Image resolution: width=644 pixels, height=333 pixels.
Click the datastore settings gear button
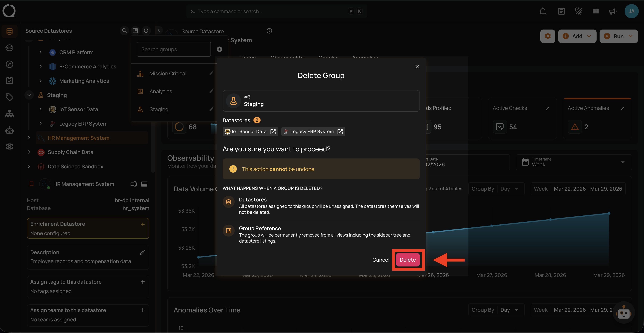point(547,36)
